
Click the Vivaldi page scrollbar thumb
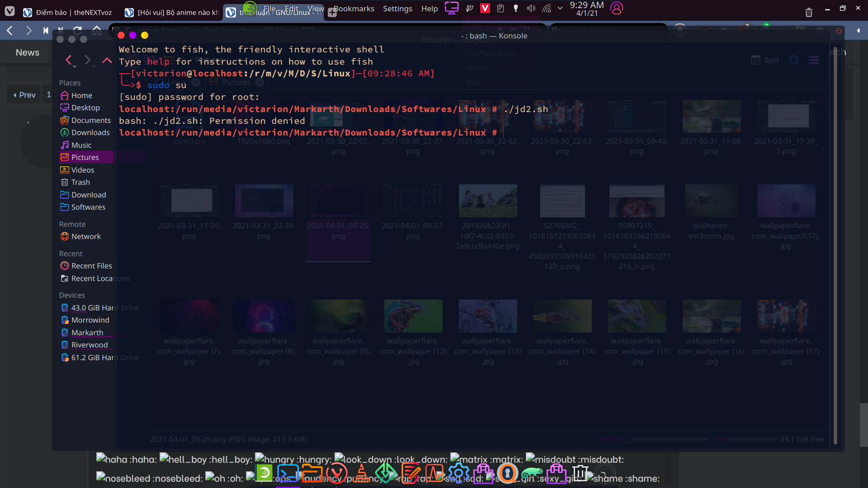(863, 425)
